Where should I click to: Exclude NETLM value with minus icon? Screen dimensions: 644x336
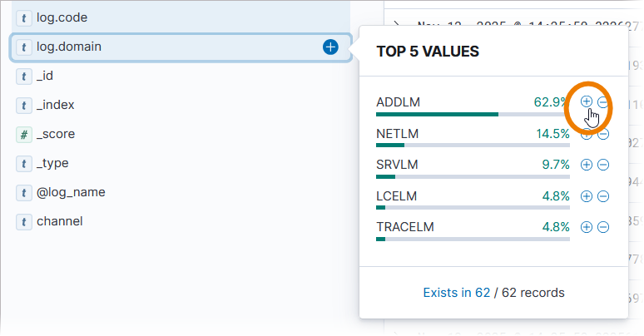click(603, 133)
